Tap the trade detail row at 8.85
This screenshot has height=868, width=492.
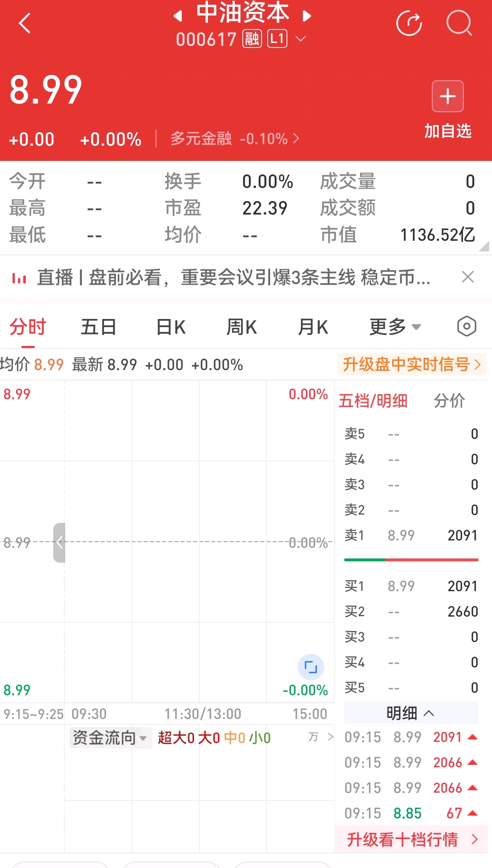[411, 813]
